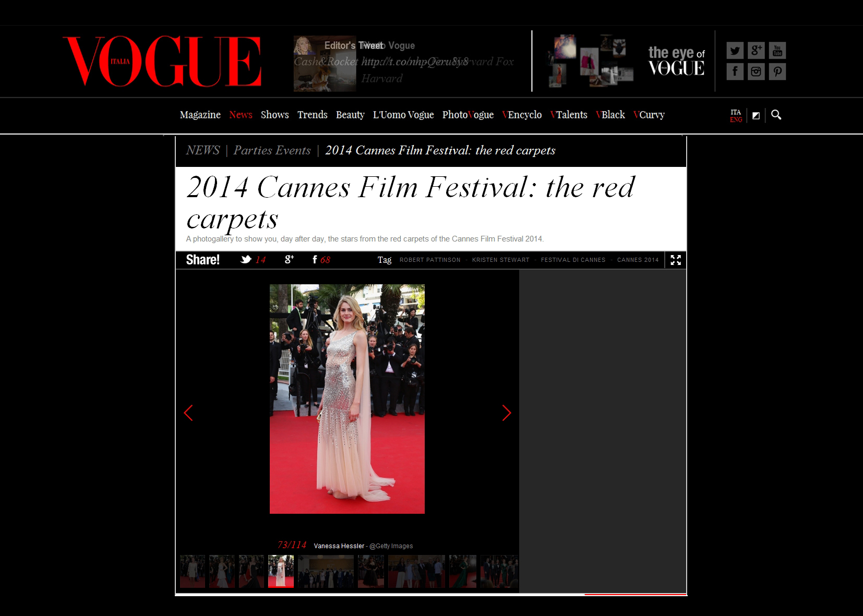Open Parties Events breadcrumb link
The height and width of the screenshot is (616, 863).
coord(272,150)
